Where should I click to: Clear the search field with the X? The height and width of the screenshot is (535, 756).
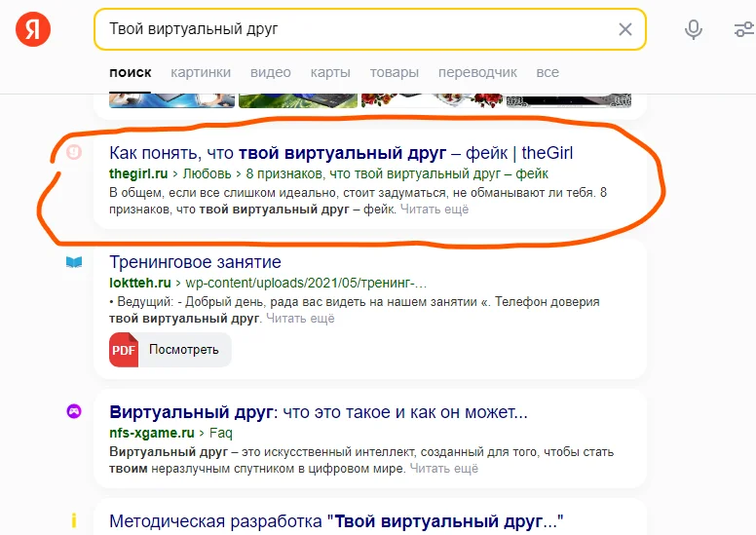pyautogui.click(x=624, y=29)
